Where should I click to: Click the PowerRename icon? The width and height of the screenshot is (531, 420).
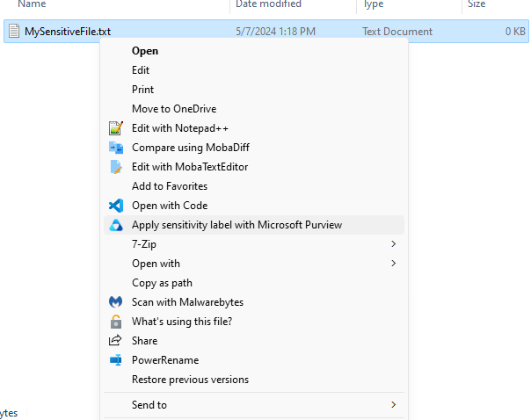[116, 360]
